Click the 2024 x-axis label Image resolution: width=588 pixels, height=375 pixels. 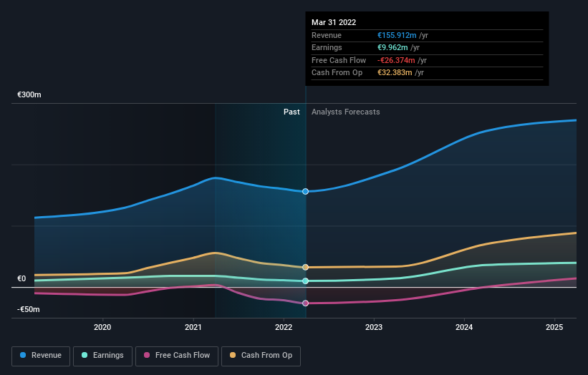click(464, 327)
